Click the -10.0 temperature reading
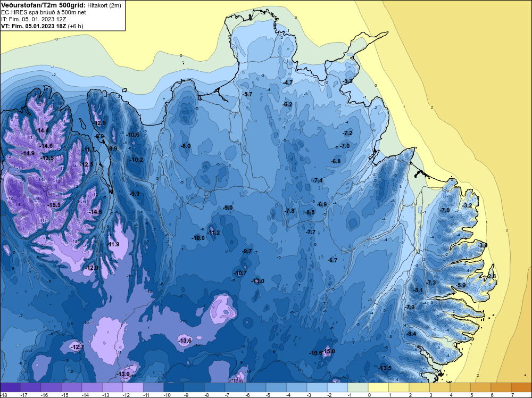The width and height of the screenshot is (532, 398). tap(198, 238)
